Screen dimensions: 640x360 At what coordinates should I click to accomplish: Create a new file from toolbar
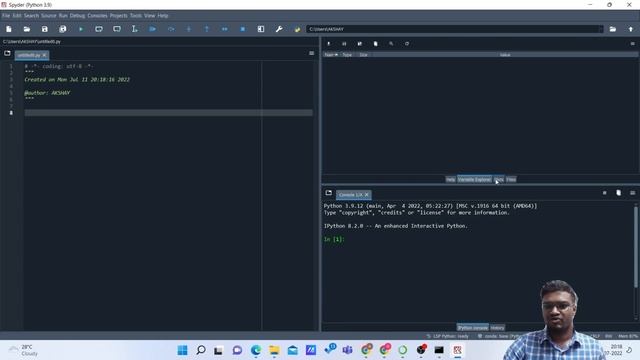pyautogui.click(x=9, y=29)
